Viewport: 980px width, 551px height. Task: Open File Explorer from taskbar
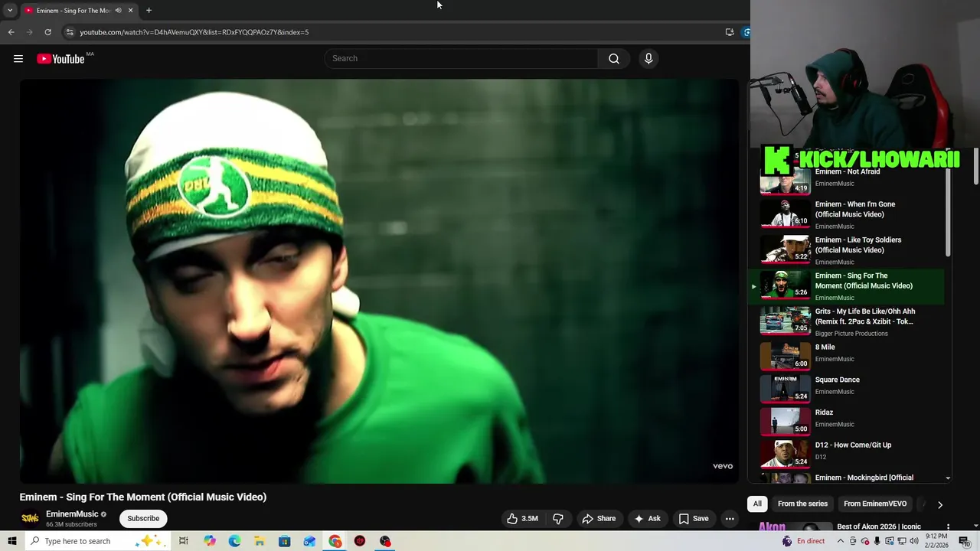pos(260,541)
